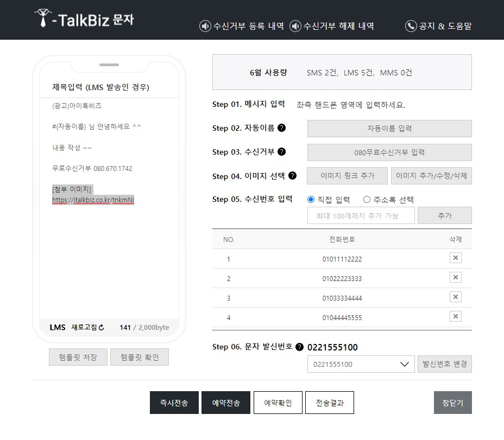This screenshot has width=504, height=440.
Task: Open the 0221555100 sender number dropdown
Action: click(x=361, y=364)
